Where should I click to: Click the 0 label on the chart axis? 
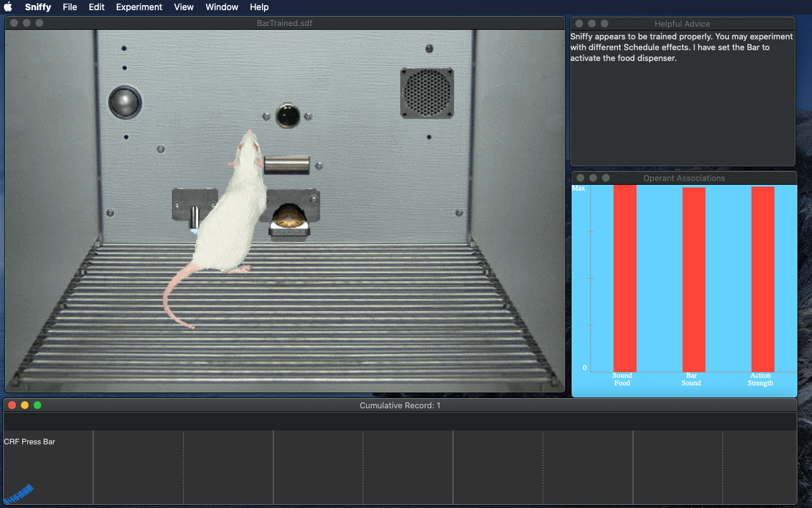pyautogui.click(x=585, y=368)
